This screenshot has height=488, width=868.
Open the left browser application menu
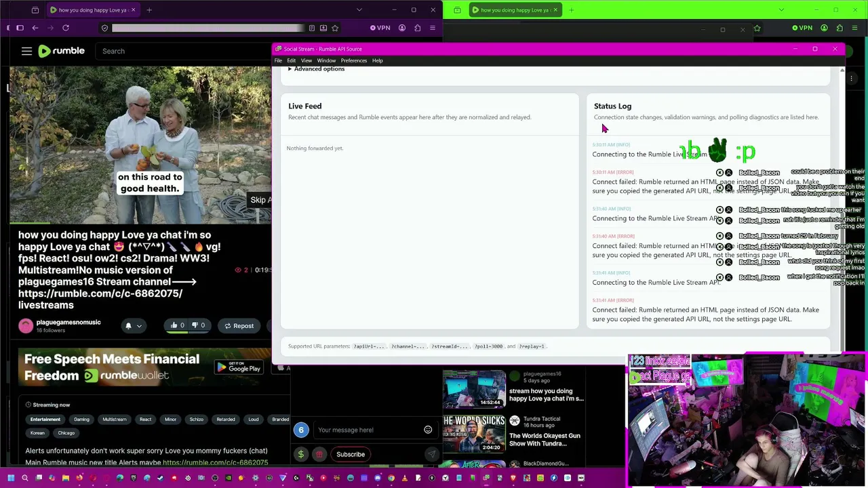click(433, 28)
